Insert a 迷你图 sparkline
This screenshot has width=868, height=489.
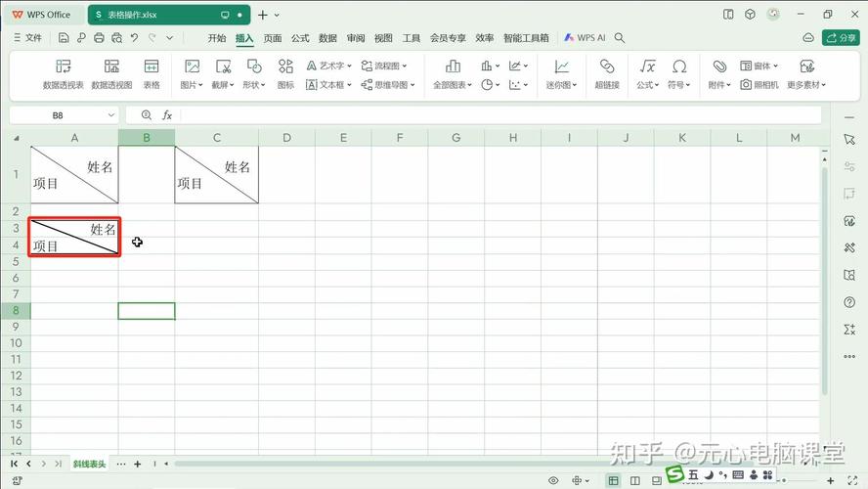[561, 74]
